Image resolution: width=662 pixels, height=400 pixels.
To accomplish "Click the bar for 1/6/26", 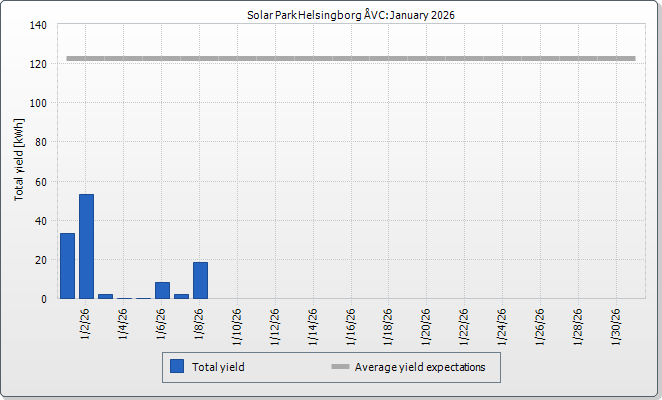I will point(162,290).
